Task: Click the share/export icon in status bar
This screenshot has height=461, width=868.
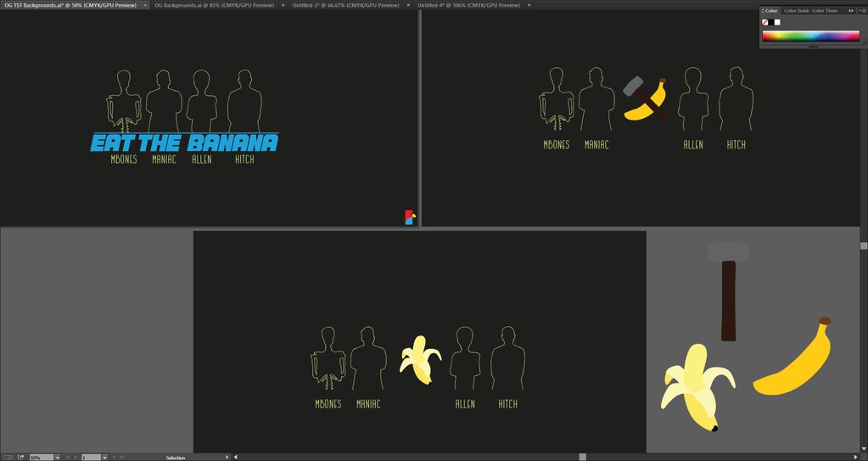Action: coord(20,457)
